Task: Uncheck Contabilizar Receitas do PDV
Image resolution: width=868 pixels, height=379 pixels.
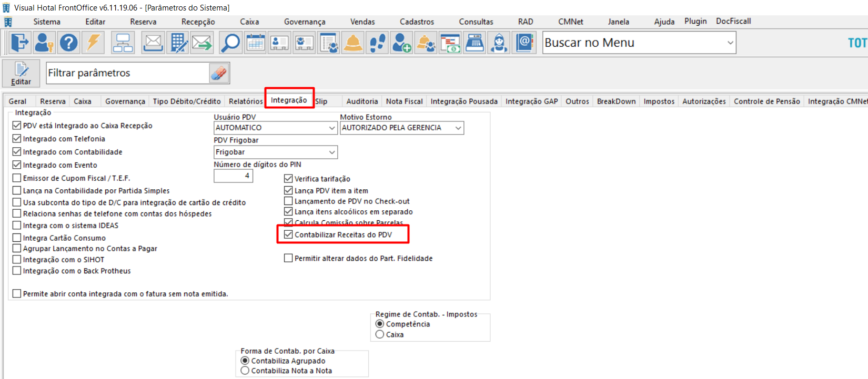Action: 288,234
